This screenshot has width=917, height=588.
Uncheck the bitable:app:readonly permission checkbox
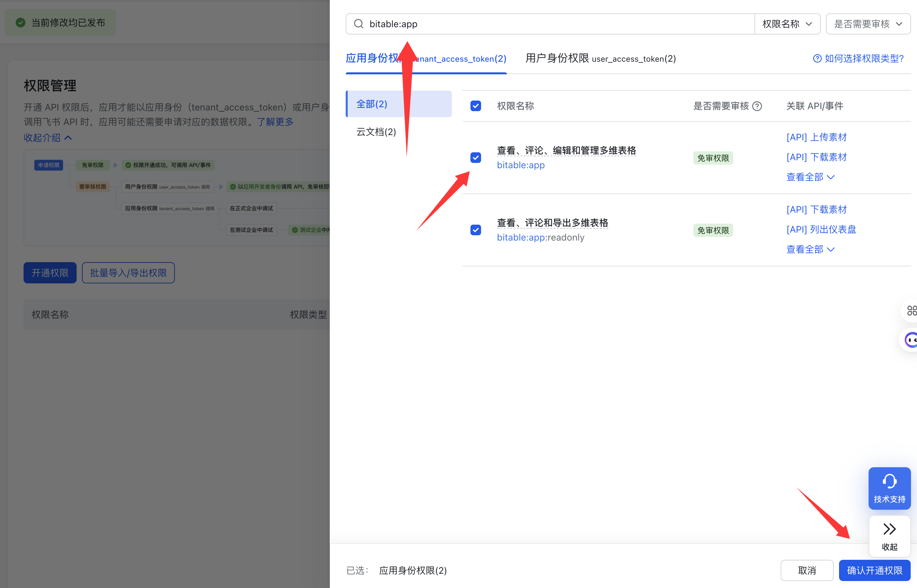coord(475,230)
